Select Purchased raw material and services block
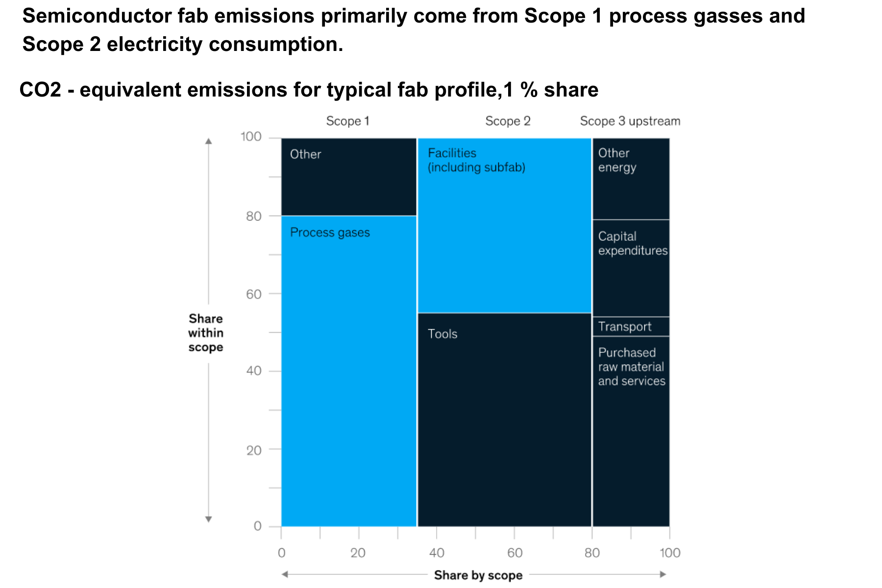This screenshot has height=588, width=882. tap(631, 431)
